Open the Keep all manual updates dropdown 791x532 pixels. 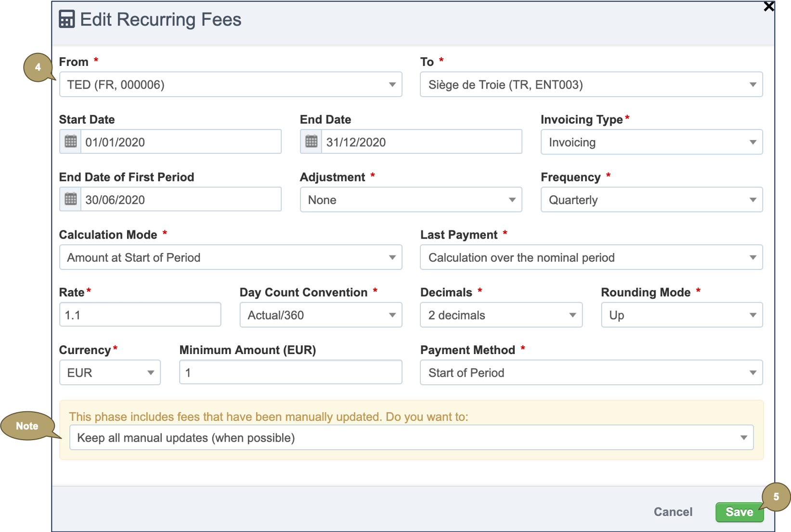(x=411, y=438)
